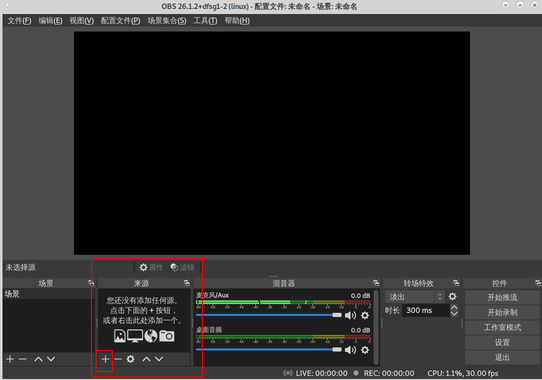Click the mixer vertical scrollbar

click(x=376, y=327)
